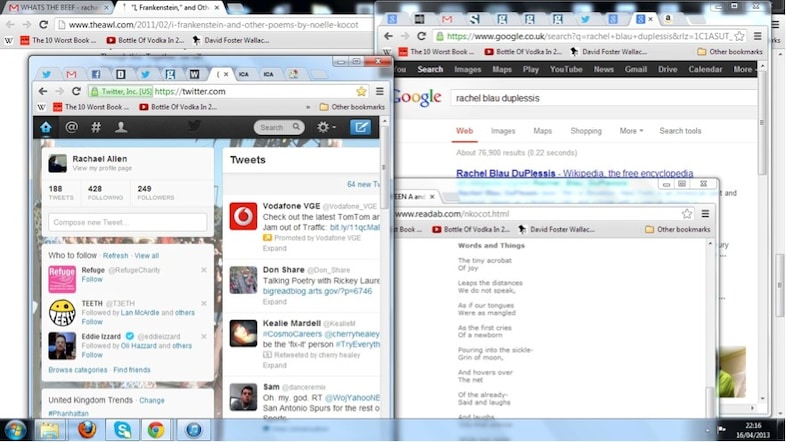This screenshot has width=786, height=442.
Task: Open the Windows Start button
Action: click(16, 430)
